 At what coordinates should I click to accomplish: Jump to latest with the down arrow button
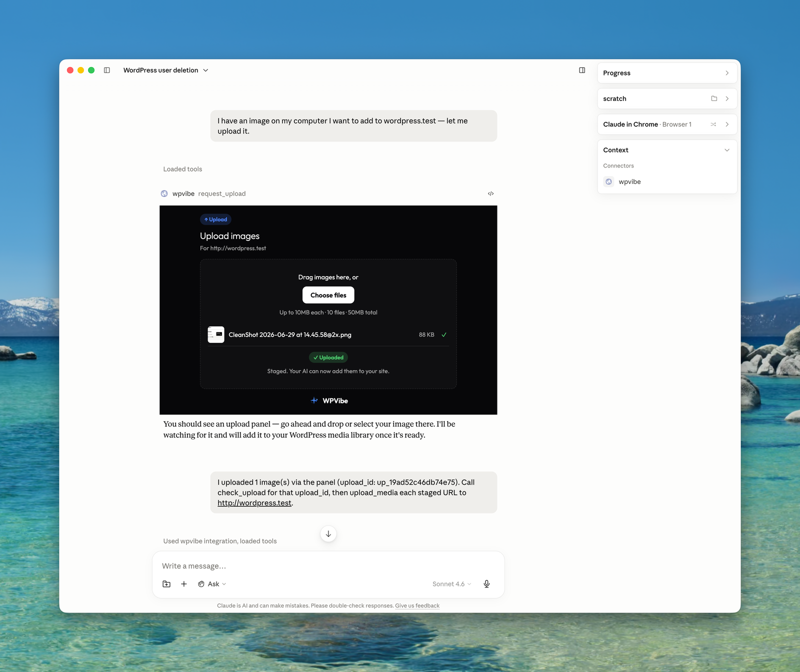(x=328, y=534)
